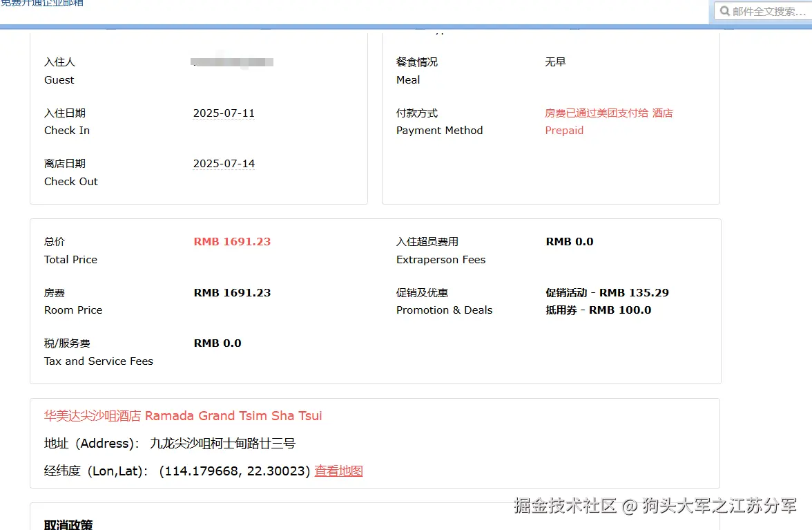The width and height of the screenshot is (812, 530).
Task: Click the 取消政策 heading
Action: coord(68,524)
